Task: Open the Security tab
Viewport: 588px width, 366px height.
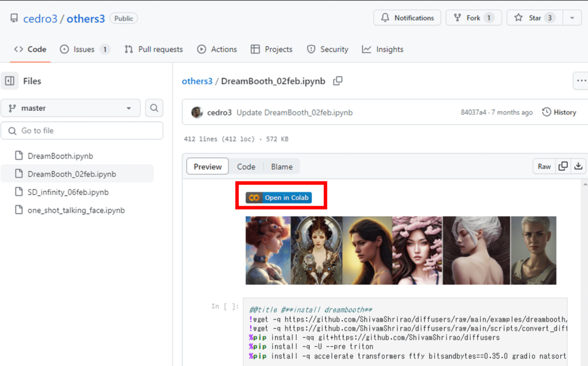Action: pos(327,49)
